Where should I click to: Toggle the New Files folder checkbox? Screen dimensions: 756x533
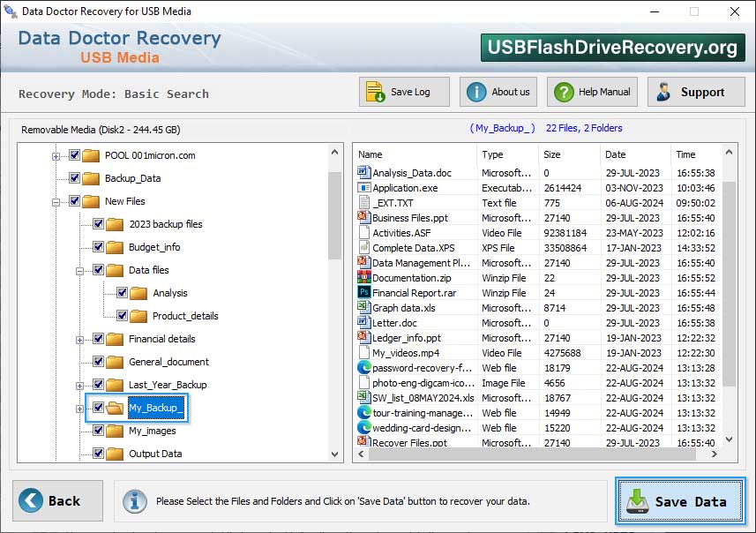(x=74, y=201)
